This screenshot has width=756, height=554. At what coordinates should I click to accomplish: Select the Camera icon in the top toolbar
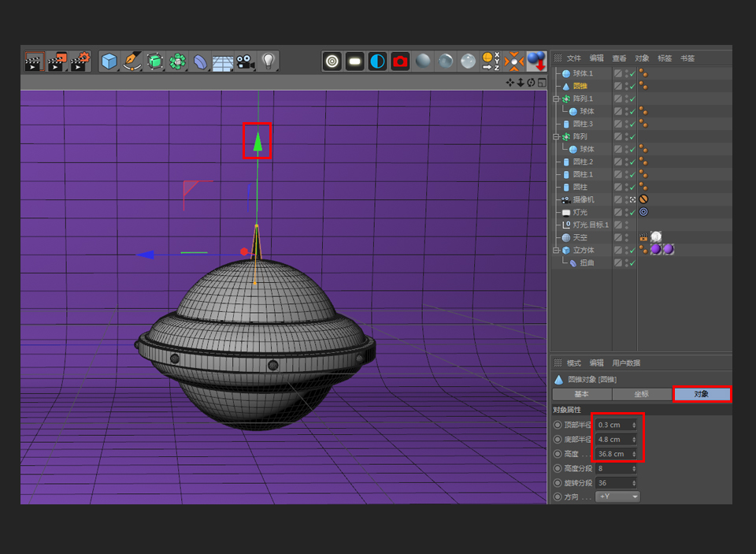244,61
